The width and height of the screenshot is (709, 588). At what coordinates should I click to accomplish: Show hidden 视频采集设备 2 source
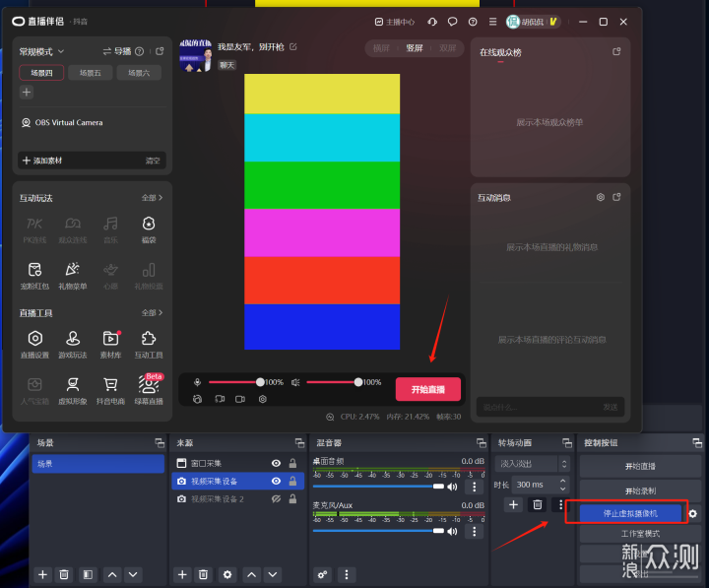[x=276, y=499]
